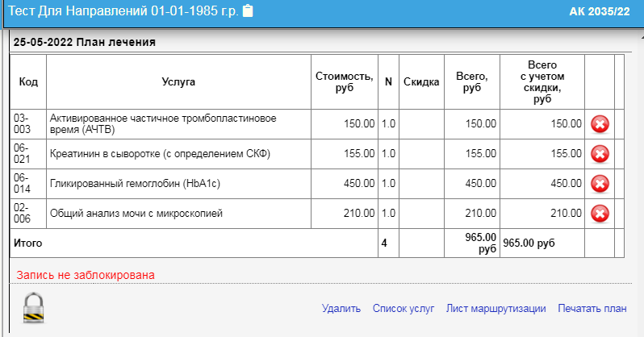Delete the Креатинин в сыворотке row
Screen dimensions: 644x337
pyautogui.click(x=600, y=154)
